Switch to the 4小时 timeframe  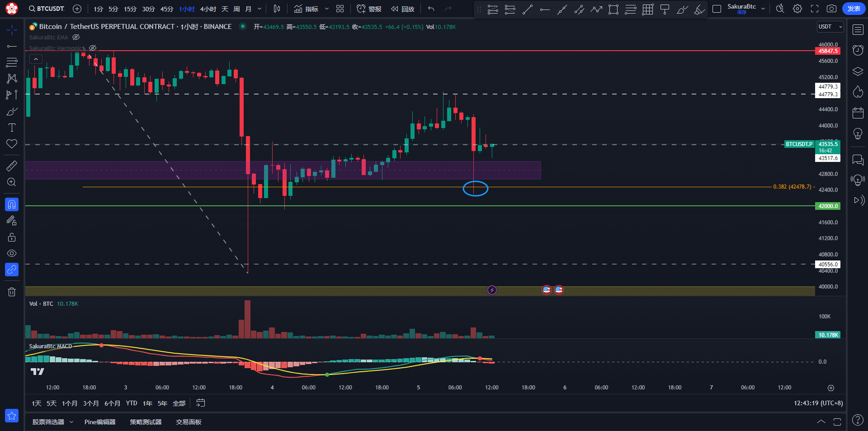[208, 9]
